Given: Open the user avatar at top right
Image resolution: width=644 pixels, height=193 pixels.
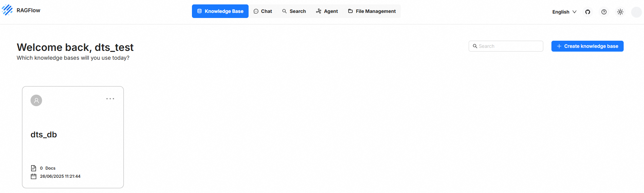Looking at the screenshot, I should tap(636, 12).
